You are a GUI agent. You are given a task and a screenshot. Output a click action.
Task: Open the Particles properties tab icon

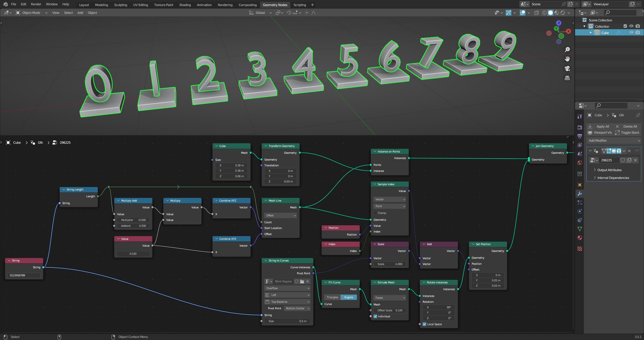580,202
